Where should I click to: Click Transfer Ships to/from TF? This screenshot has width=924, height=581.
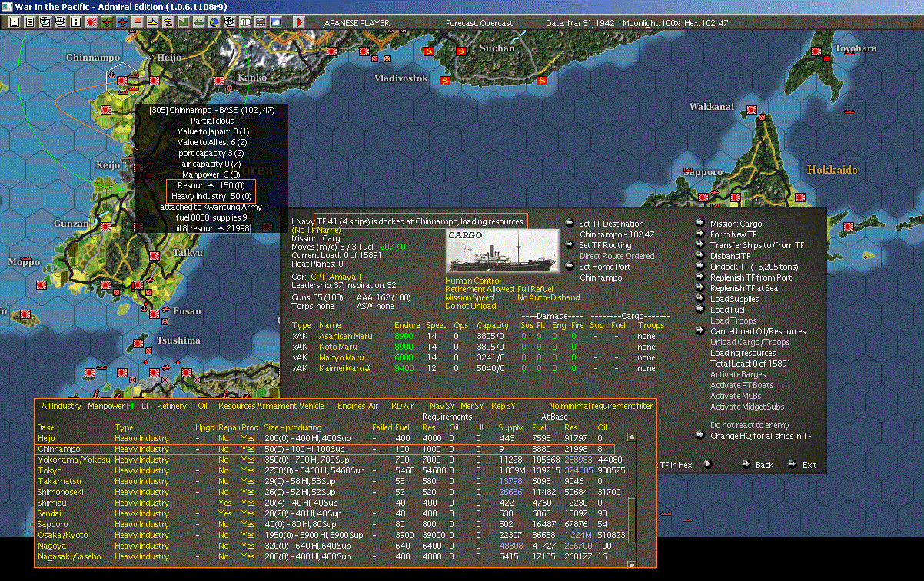(x=757, y=245)
